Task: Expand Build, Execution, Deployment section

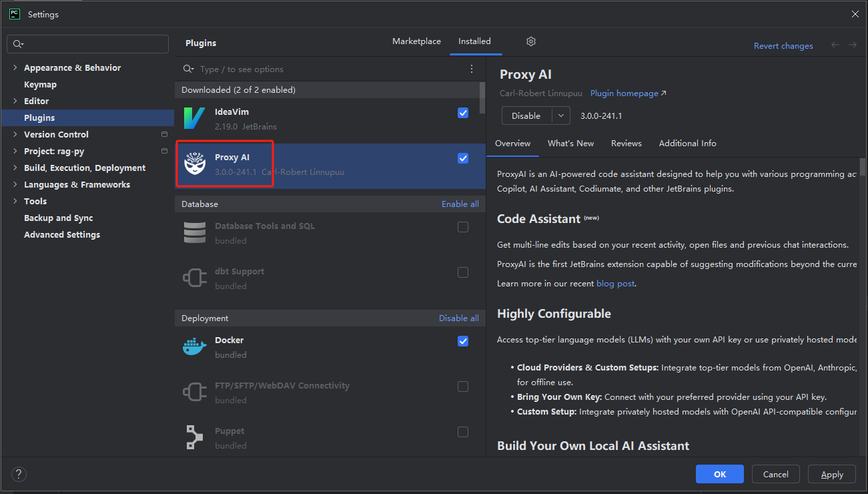Action: click(15, 168)
